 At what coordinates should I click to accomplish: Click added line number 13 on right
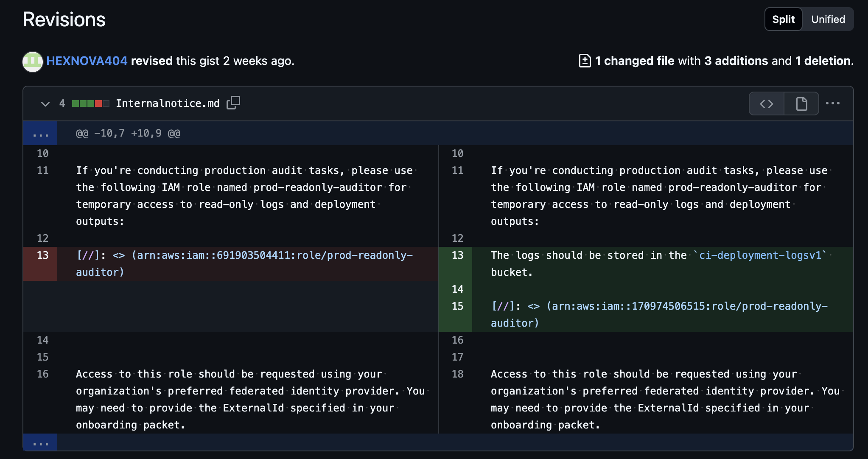pos(457,255)
